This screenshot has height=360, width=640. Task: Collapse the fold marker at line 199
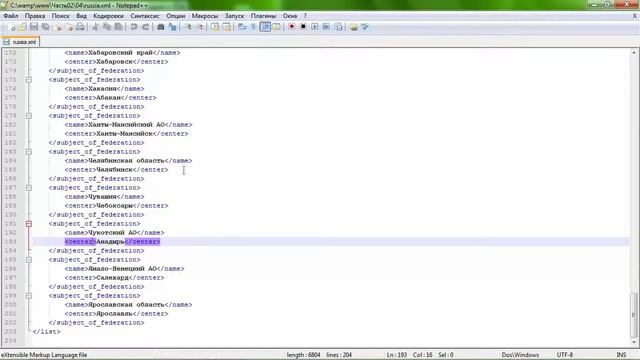[29, 296]
